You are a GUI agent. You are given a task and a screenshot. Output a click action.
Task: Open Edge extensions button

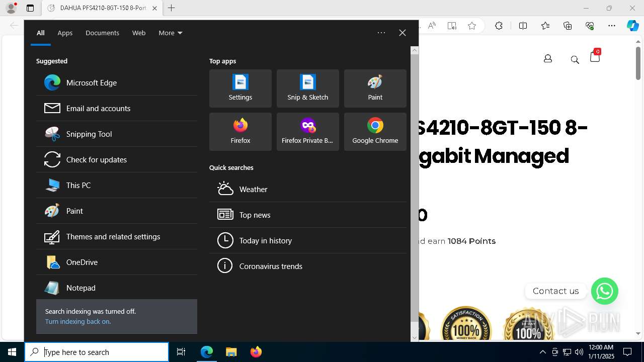pyautogui.click(x=499, y=26)
